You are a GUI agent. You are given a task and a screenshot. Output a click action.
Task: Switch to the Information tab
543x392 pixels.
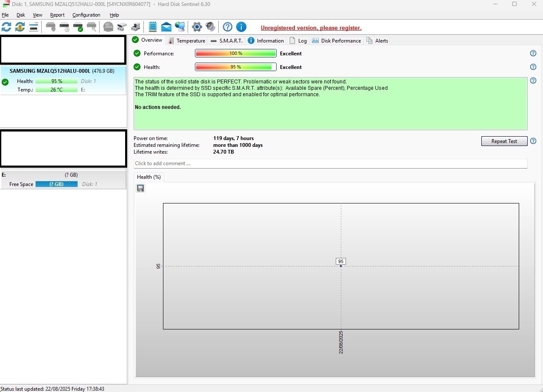[266, 40]
